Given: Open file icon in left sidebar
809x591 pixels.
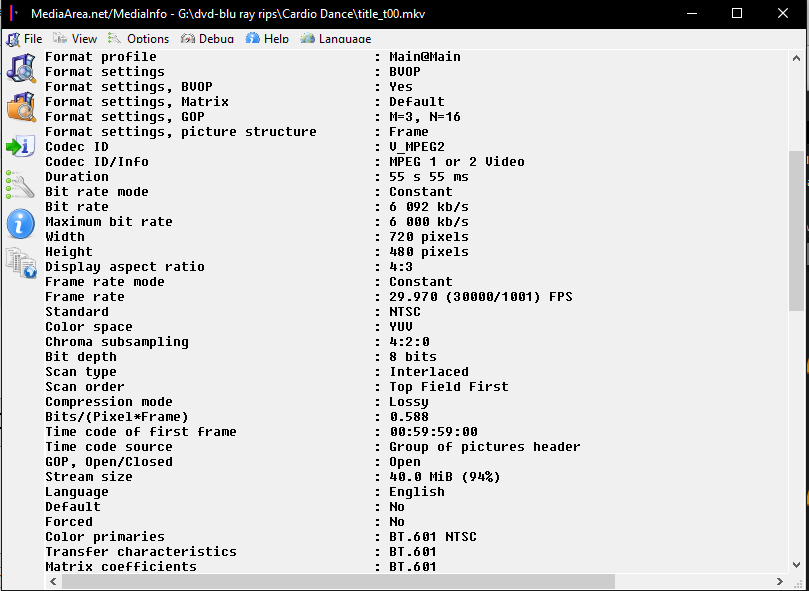Looking at the screenshot, I should pyautogui.click(x=21, y=68).
